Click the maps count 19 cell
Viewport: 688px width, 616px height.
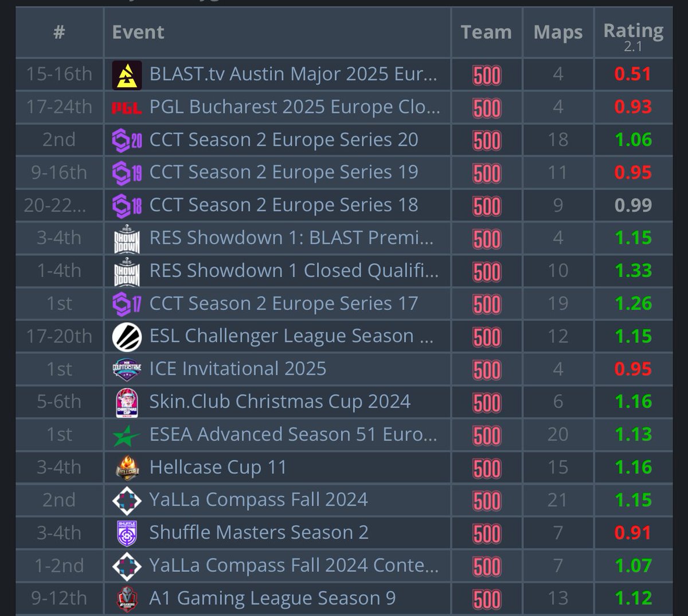[x=558, y=303]
